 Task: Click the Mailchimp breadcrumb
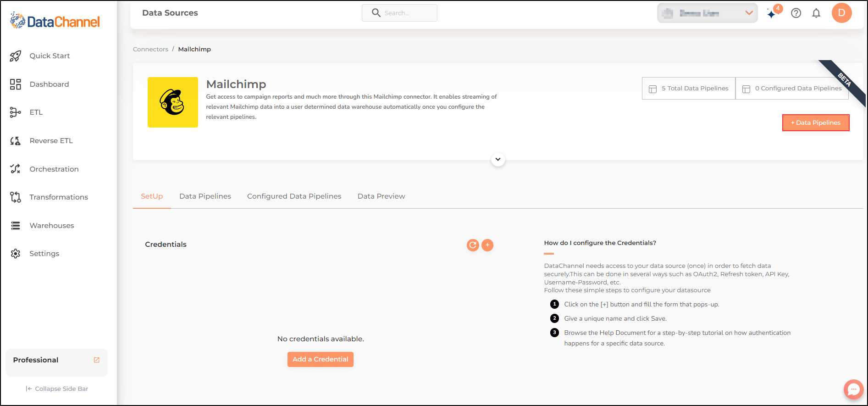(194, 49)
